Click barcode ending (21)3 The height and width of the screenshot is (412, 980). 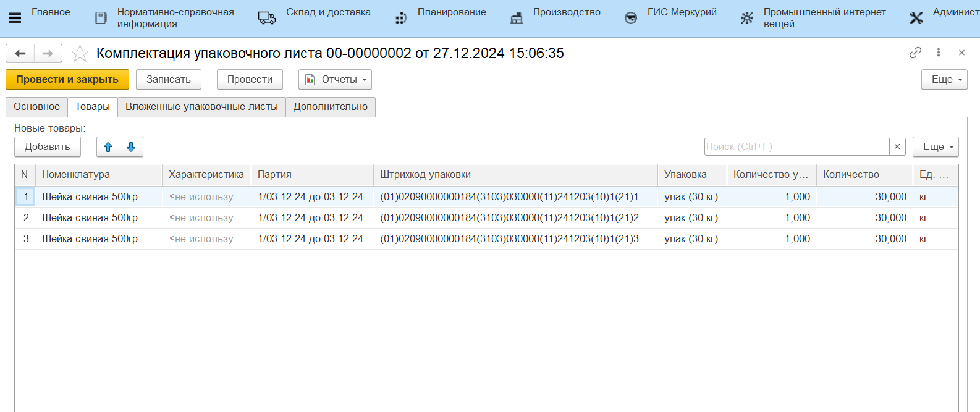pyautogui.click(x=515, y=239)
